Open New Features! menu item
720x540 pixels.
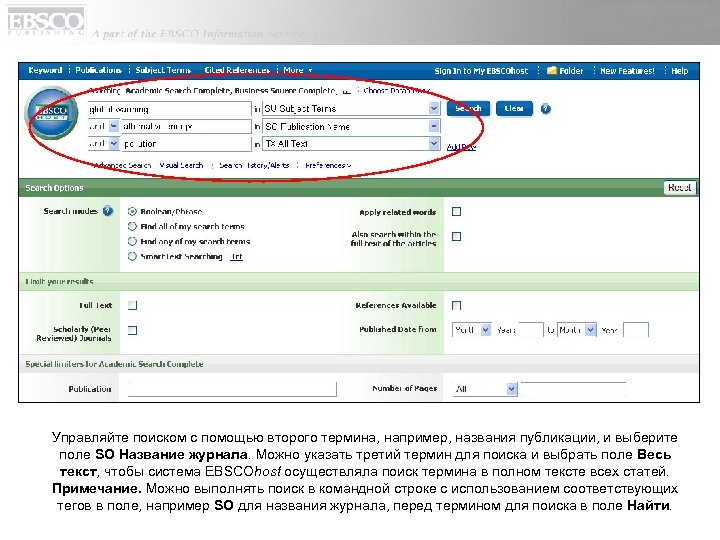(x=627, y=71)
